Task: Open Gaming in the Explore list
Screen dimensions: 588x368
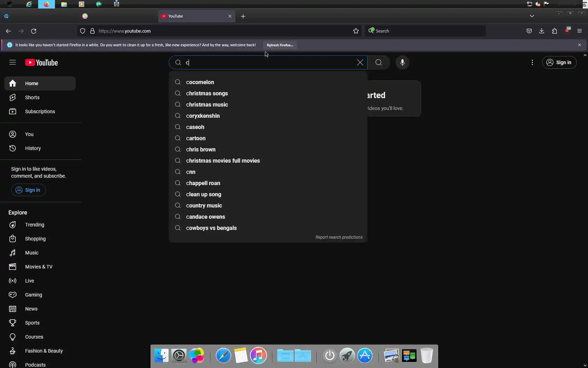Action: (40, 295)
